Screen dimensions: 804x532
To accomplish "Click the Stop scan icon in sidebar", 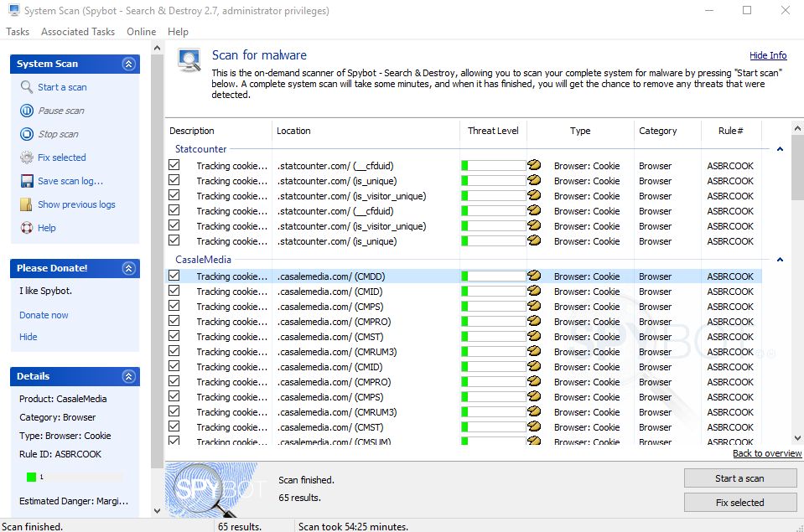I will (x=27, y=134).
